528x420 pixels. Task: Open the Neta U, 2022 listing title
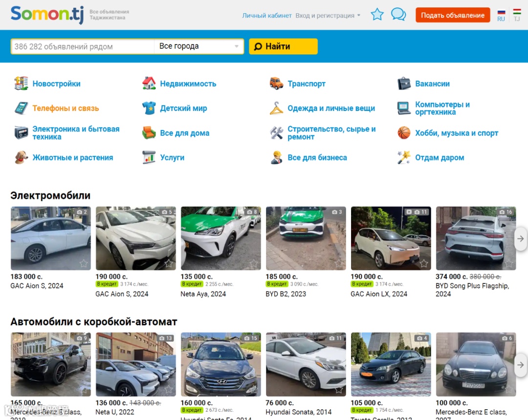[x=115, y=412]
